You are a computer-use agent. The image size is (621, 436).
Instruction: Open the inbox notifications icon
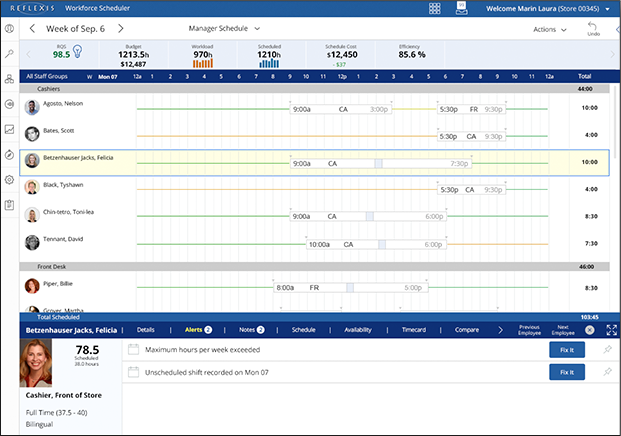tap(461, 8)
